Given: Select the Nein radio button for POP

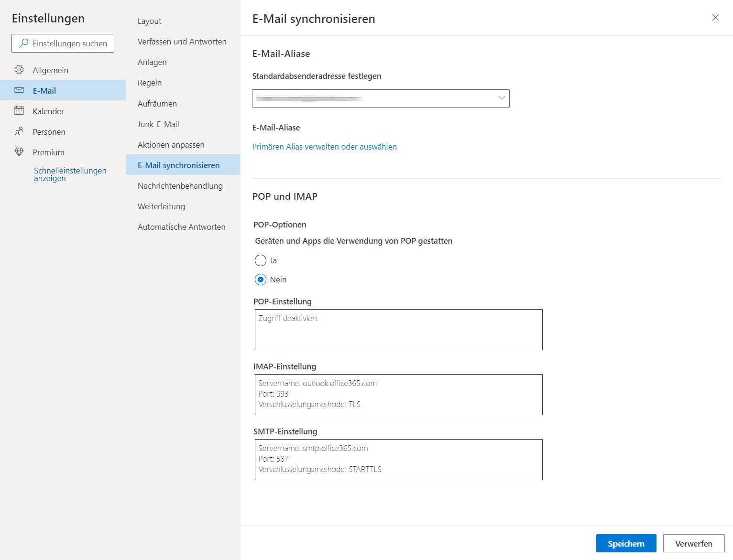Looking at the screenshot, I should [260, 280].
